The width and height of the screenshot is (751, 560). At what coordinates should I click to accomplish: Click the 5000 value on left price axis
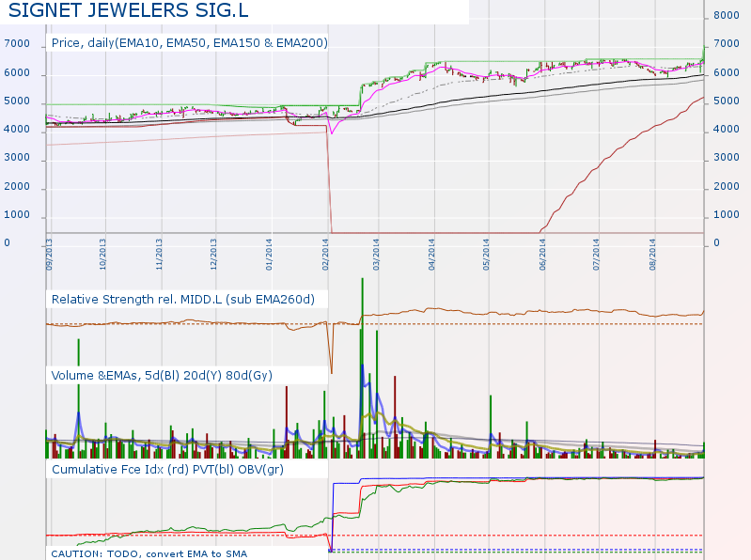(x=17, y=101)
